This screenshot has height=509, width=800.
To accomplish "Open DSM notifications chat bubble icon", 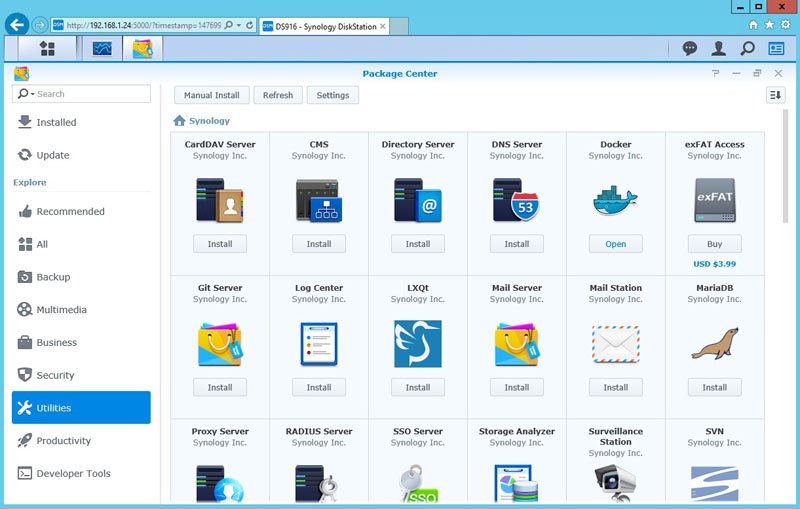I will [x=690, y=48].
